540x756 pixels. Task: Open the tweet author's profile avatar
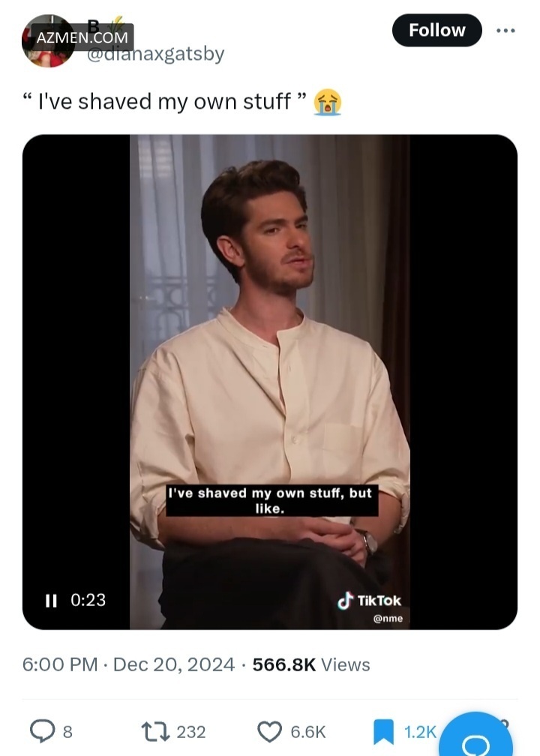[x=47, y=41]
